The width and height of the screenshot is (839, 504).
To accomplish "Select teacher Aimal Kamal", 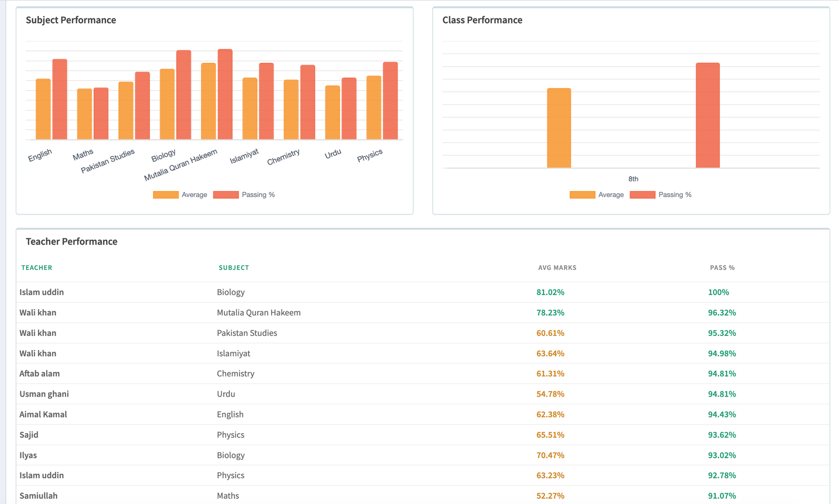I will pos(44,414).
